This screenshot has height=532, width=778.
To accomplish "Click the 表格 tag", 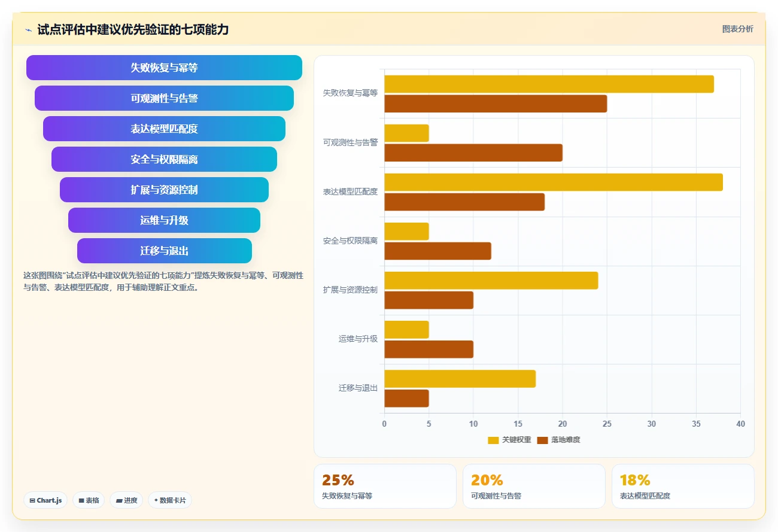I will pyautogui.click(x=89, y=500).
